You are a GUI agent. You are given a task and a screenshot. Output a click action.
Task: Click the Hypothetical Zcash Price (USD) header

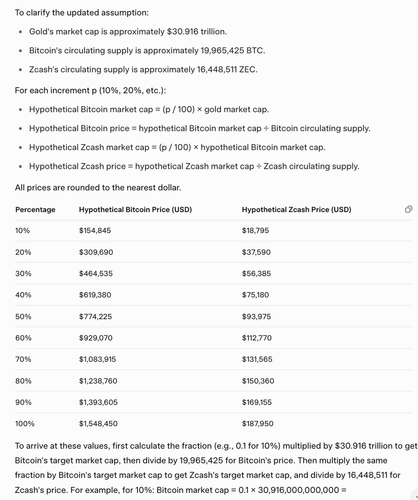[296, 210]
